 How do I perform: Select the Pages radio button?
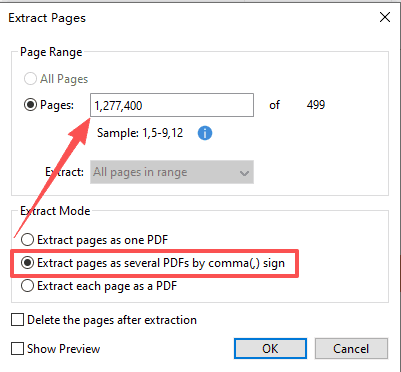(30, 105)
